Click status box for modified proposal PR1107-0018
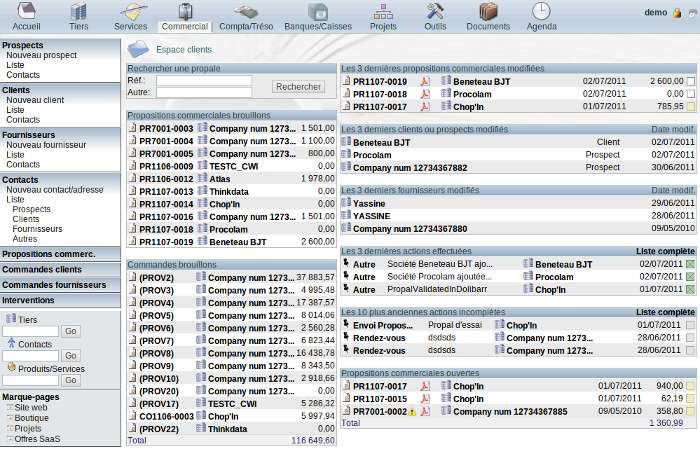The height and width of the screenshot is (449, 700). [689, 93]
